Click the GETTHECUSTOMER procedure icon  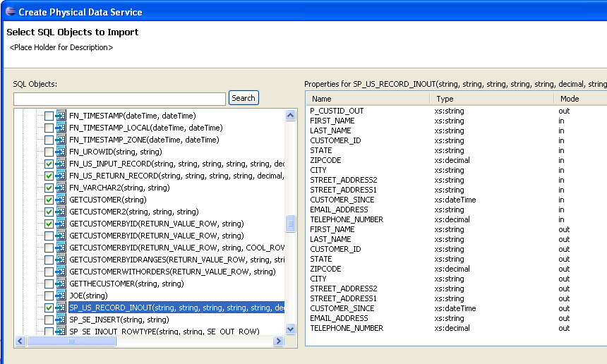(x=61, y=284)
